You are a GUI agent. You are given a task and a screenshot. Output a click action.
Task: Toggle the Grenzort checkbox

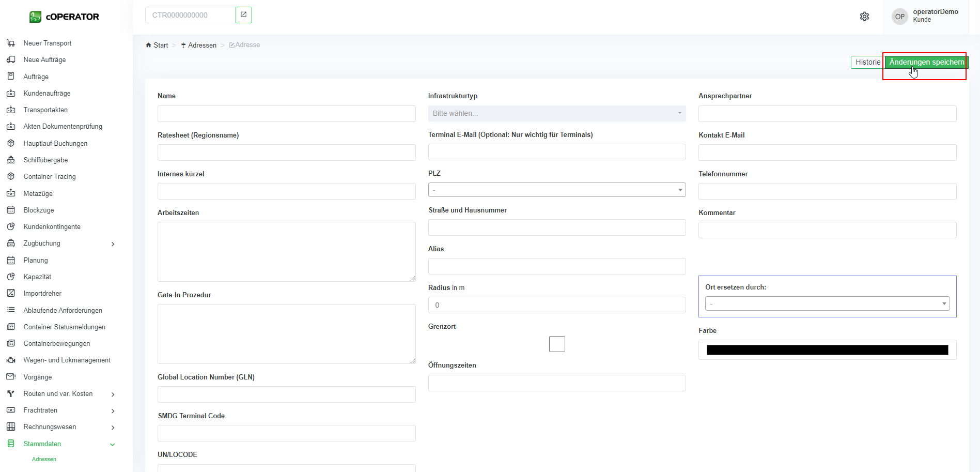pos(557,344)
